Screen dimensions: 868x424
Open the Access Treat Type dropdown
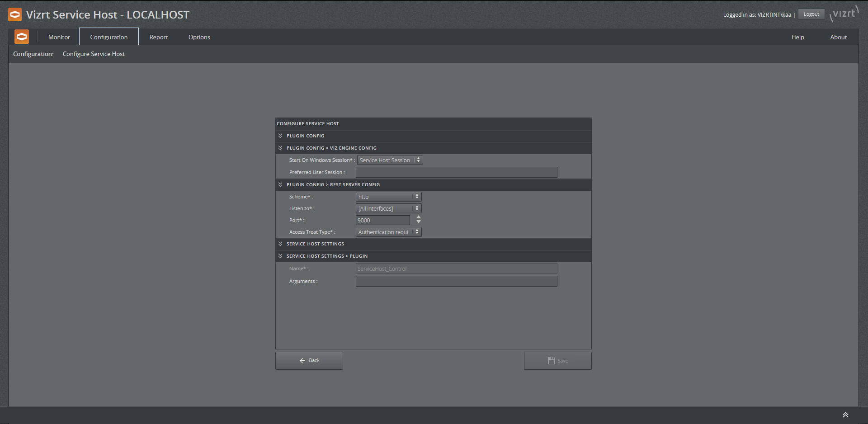(x=388, y=232)
